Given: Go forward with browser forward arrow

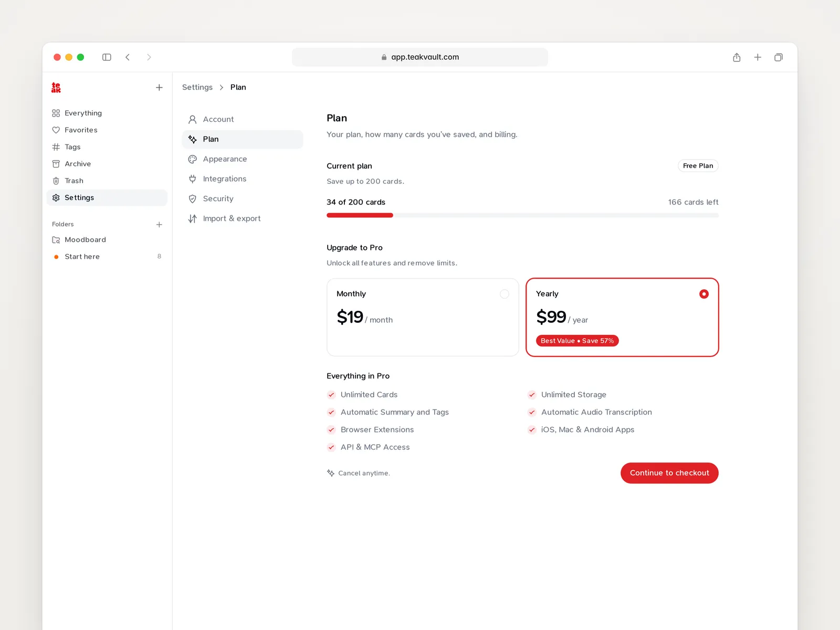Looking at the screenshot, I should [149, 57].
